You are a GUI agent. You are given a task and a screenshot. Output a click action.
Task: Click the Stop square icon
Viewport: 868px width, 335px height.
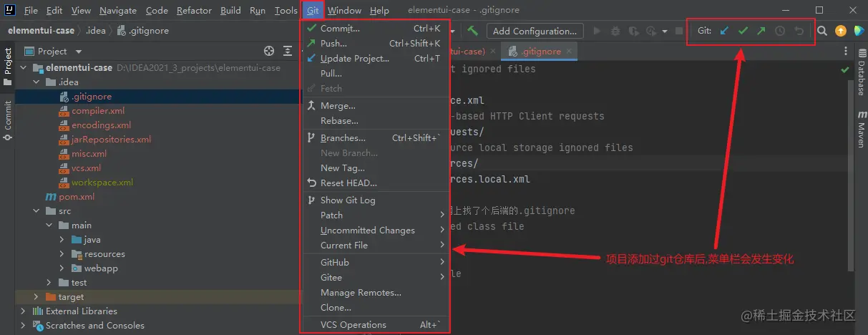pos(678,31)
